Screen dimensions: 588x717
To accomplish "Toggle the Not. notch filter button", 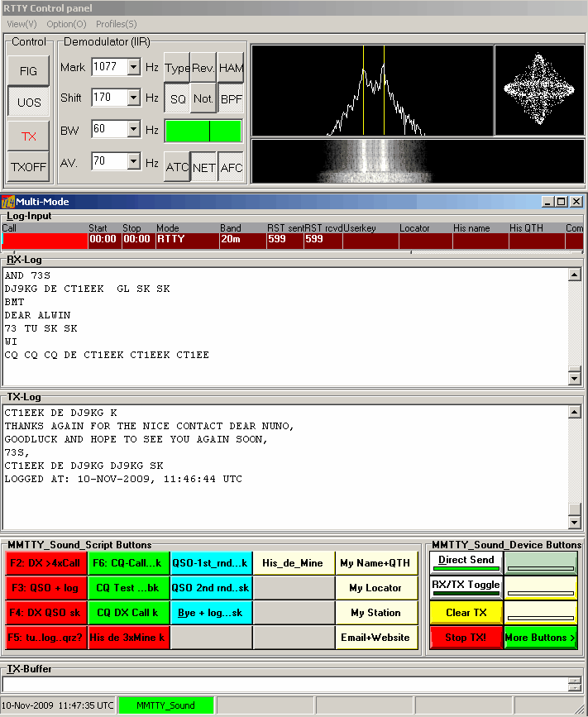I will point(203,98).
